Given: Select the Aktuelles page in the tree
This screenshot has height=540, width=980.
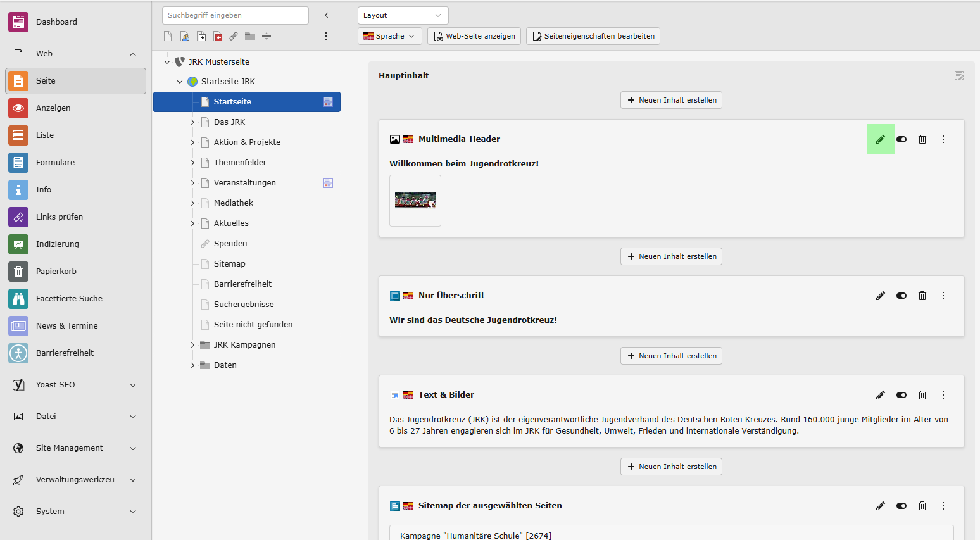Looking at the screenshot, I should pyautogui.click(x=231, y=223).
